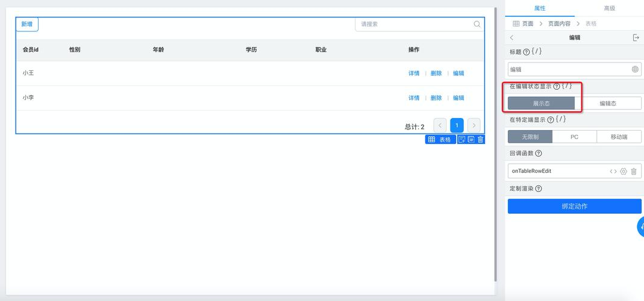The image size is (644, 301).
Task: Click the search magnifier icon in table
Action: tap(477, 24)
